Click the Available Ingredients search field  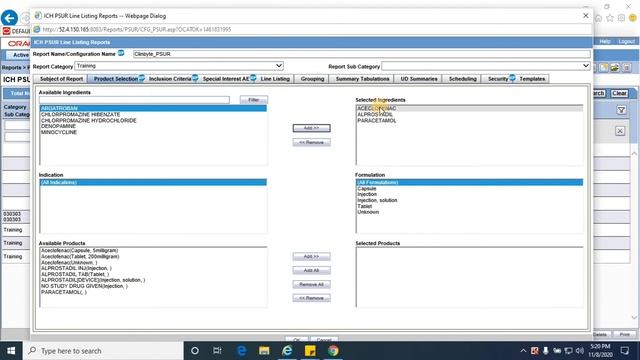(x=134, y=100)
